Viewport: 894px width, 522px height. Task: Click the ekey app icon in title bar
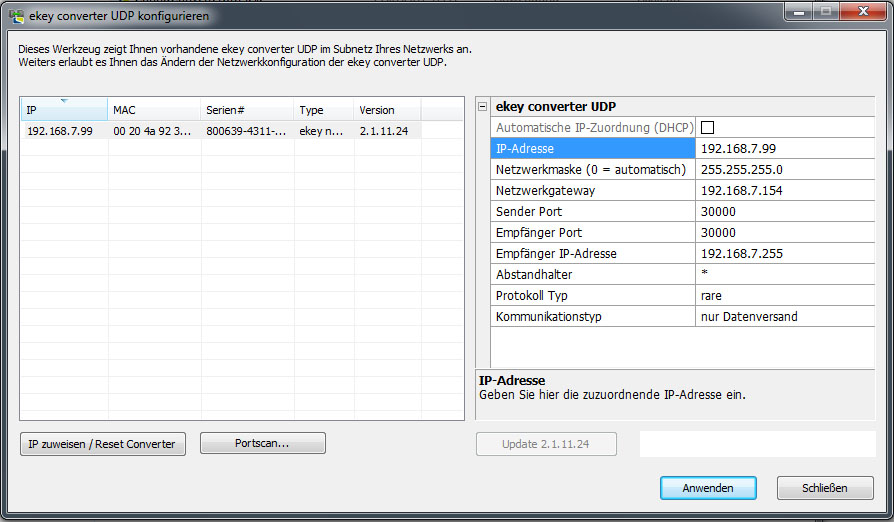16,16
